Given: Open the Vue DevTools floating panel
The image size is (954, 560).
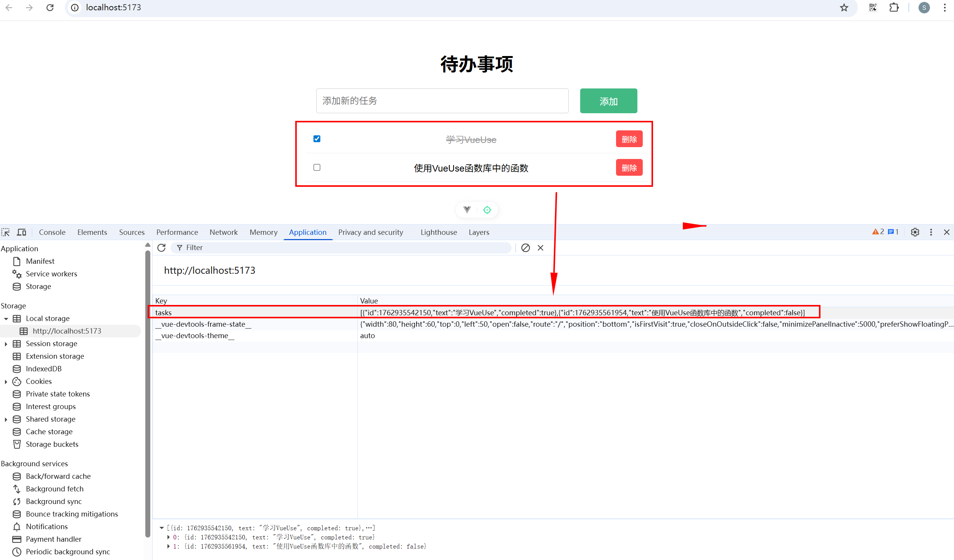Looking at the screenshot, I should pyautogui.click(x=466, y=209).
